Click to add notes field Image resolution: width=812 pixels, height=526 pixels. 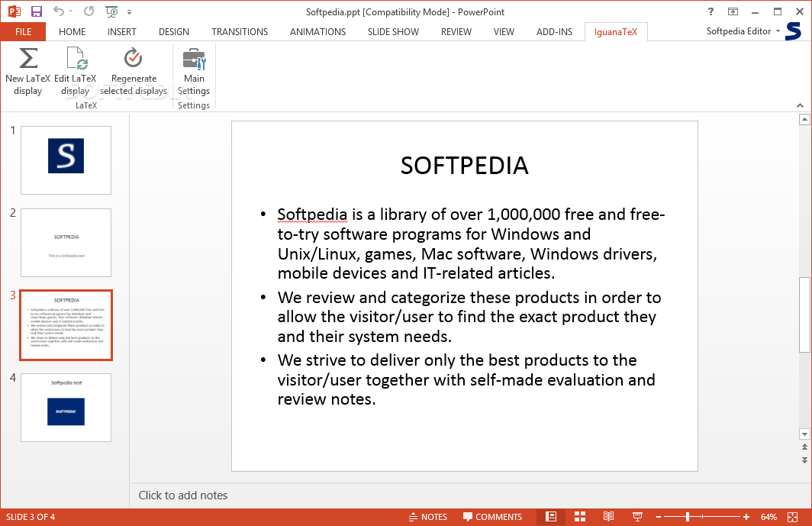183,495
